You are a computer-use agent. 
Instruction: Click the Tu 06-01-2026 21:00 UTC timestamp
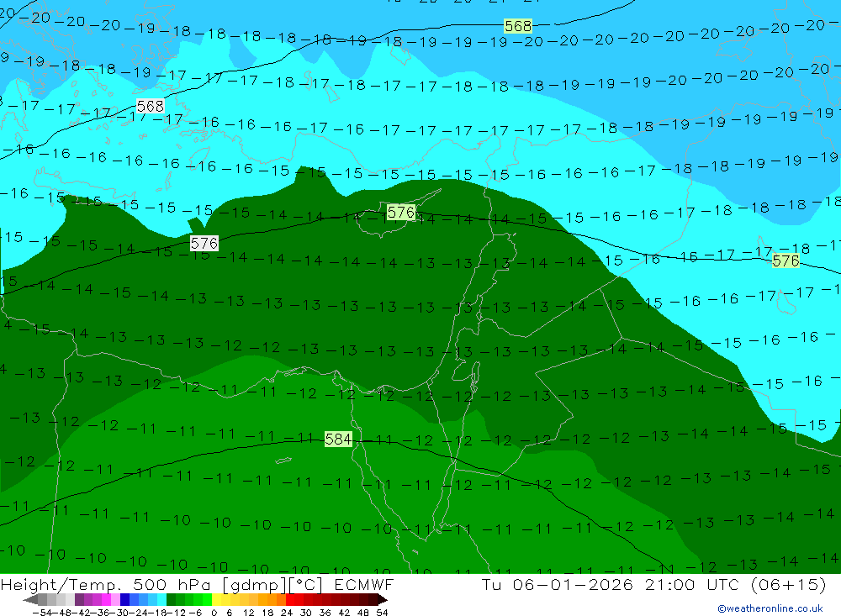pyautogui.click(x=653, y=584)
